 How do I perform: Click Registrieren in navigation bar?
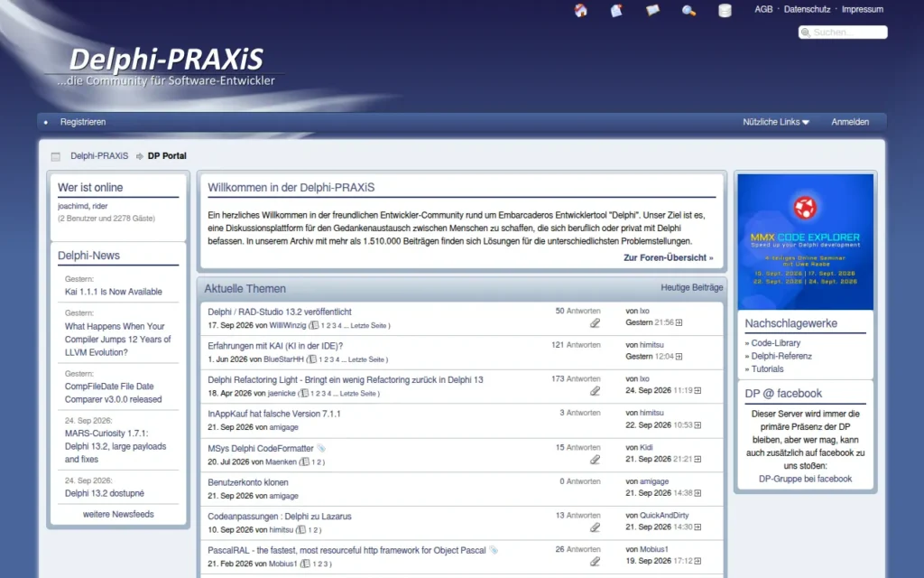83,122
